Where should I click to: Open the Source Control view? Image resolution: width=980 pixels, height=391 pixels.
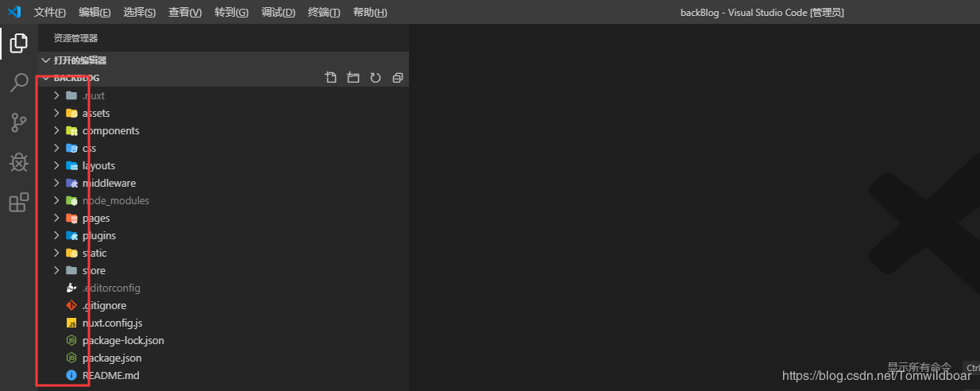[18, 122]
